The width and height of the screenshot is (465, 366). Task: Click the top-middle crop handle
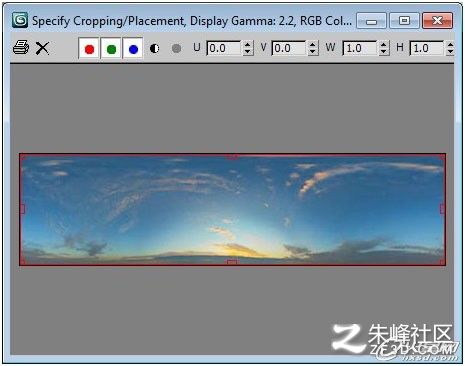[x=232, y=156]
